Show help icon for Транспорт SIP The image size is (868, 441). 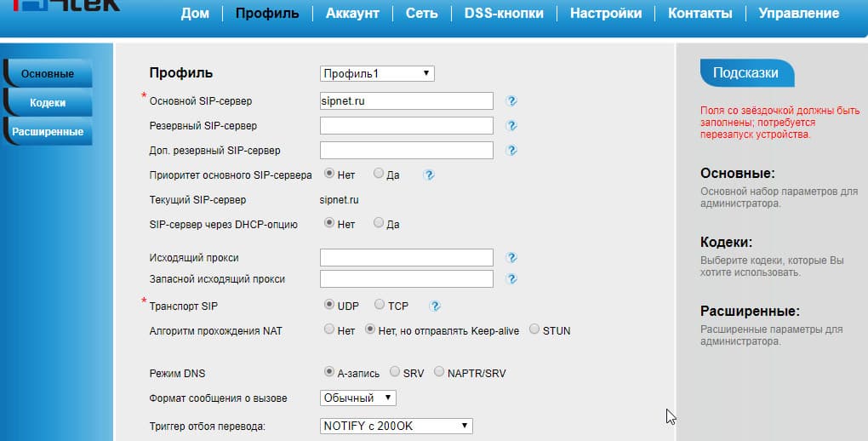pyautogui.click(x=435, y=306)
